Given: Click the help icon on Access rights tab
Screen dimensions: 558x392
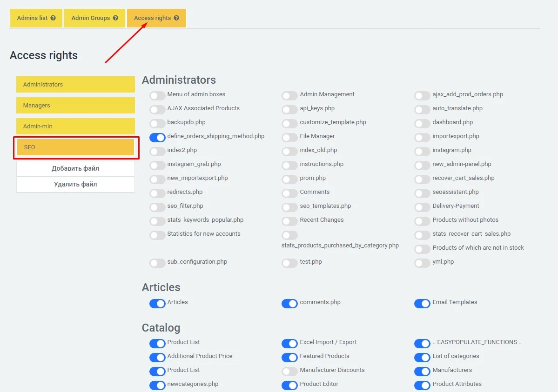Looking at the screenshot, I should click(x=176, y=18).
